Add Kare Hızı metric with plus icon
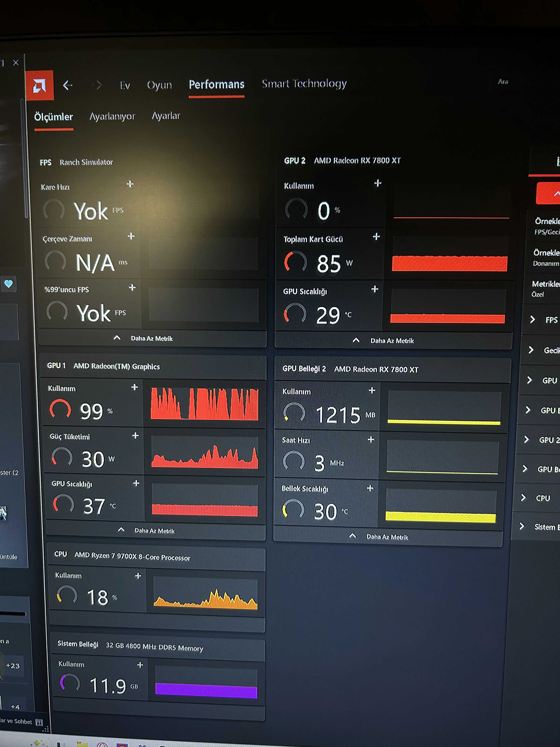Screen dimensions: 560x747 [130, 184]
